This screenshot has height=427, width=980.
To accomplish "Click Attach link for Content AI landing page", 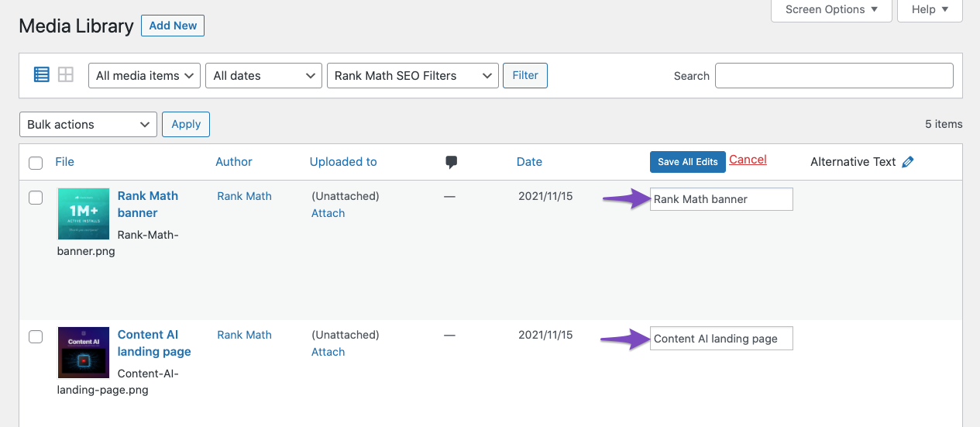I will click(x=328, y=352).
